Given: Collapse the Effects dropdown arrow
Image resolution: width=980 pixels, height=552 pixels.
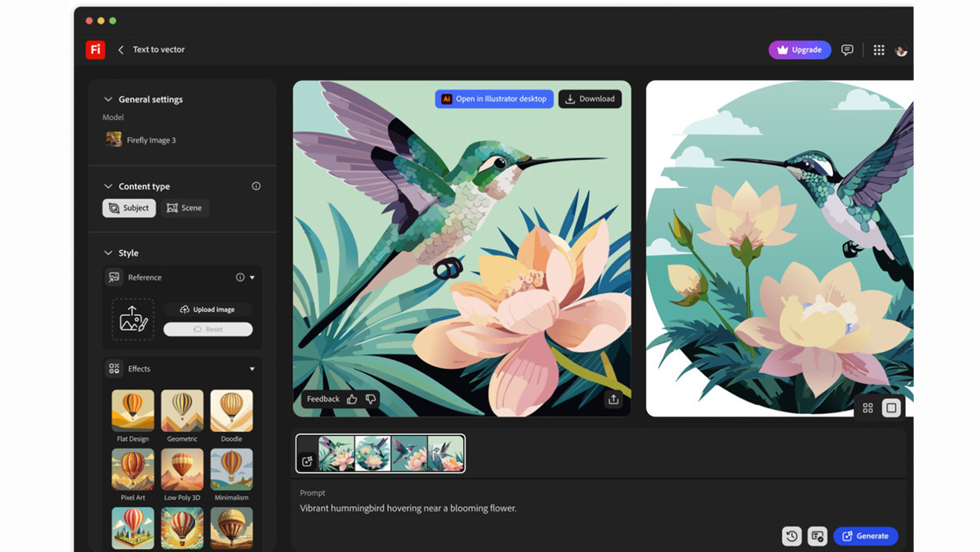Looking at the screenshot, I should pos(252,369).
